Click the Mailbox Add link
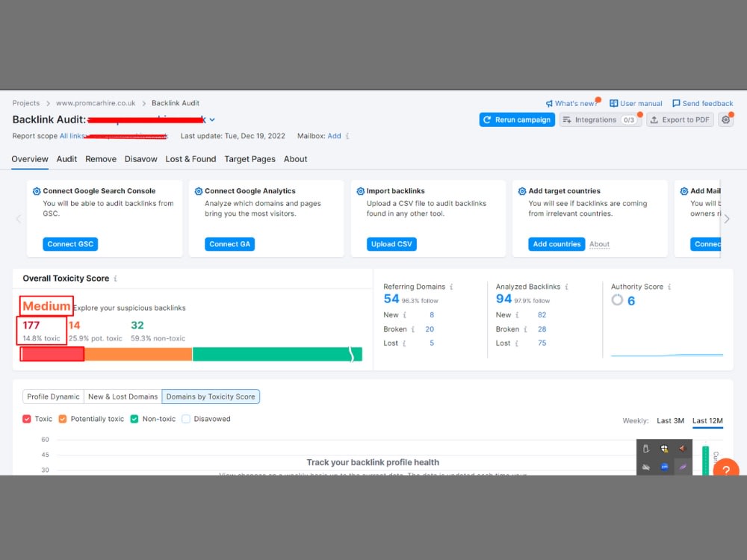Image resolution: width=747 pixels, height=560 pixels. [x=335, y=136]
